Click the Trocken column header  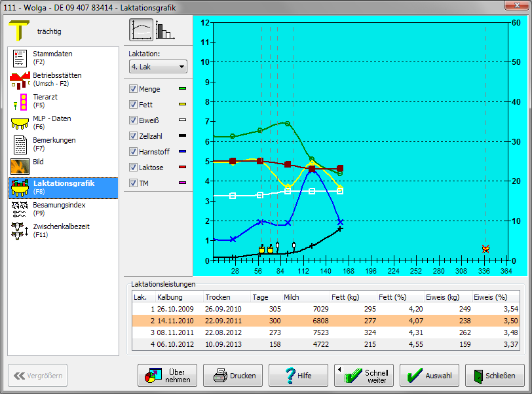tap(227, 297)
